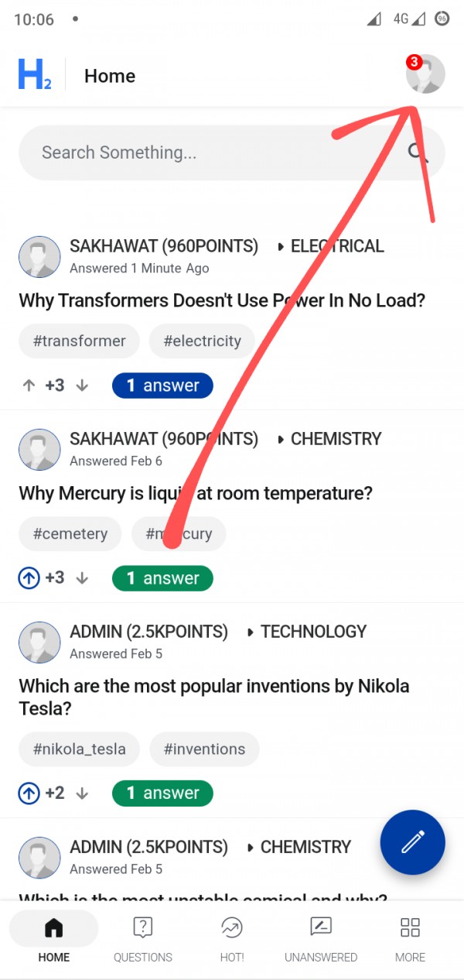Downvote the Transformers question

click(x=82, y=385)
